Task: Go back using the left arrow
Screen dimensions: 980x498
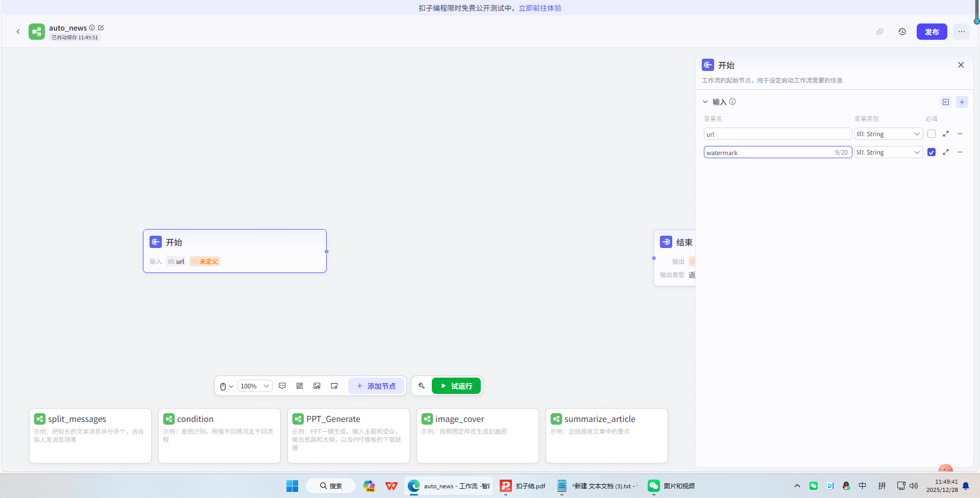Action: pos(18,32)
